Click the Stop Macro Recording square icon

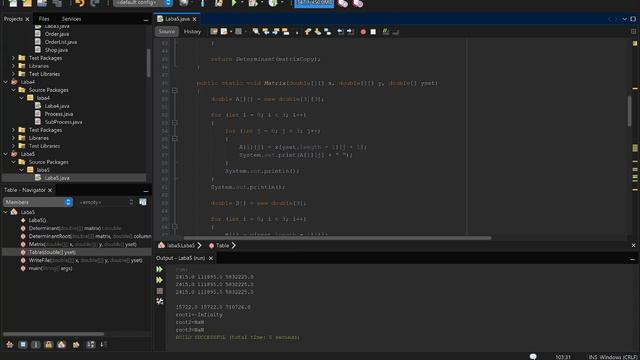coord(373,31)
